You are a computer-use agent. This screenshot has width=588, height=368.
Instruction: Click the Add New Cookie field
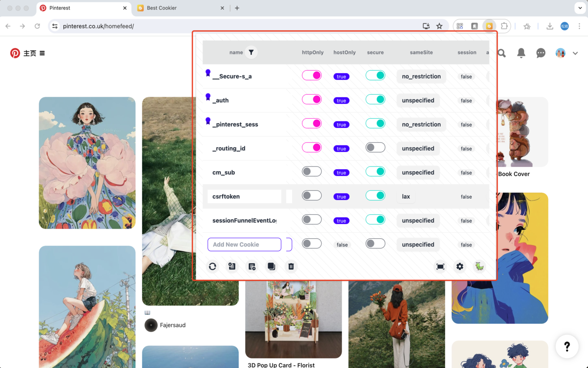(244, 245)
